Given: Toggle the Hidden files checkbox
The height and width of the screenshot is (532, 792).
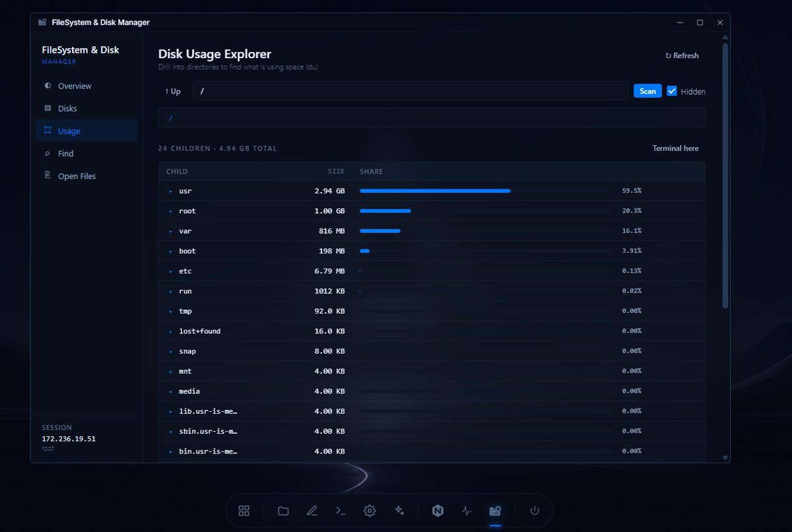Looking at the screenshot, I should coord(672,91).
